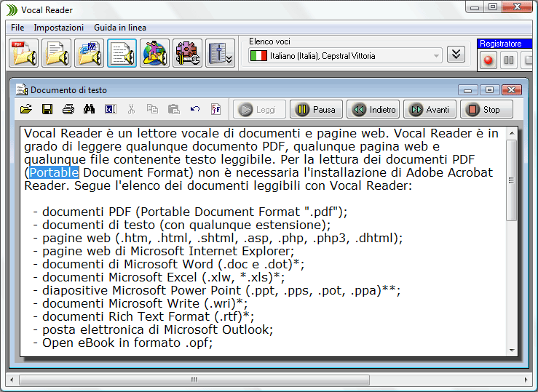This screenshot has width=538, height=392.
Task: Minimize the Vocal Reader main window
Action: coord(475,7)
